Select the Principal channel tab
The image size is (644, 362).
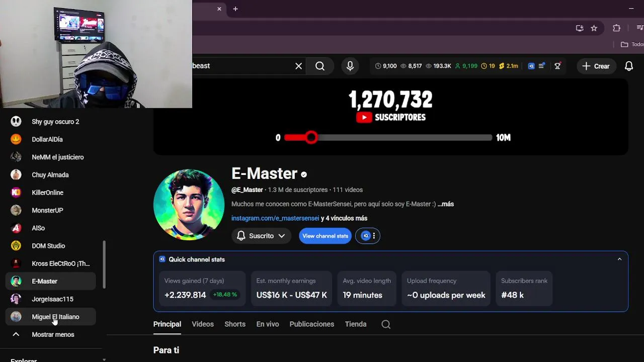167,324
